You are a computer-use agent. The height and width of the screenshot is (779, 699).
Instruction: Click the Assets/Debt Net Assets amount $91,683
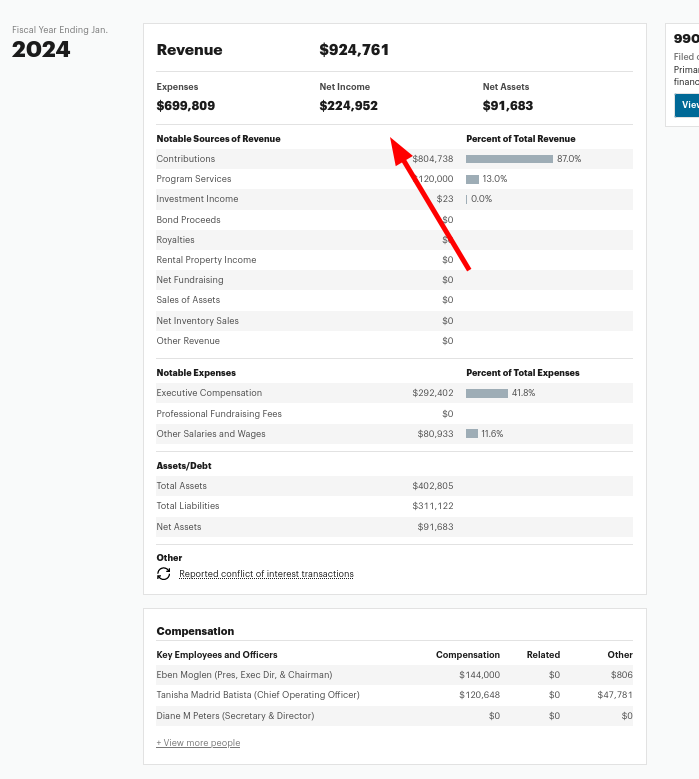coord(435,527)
